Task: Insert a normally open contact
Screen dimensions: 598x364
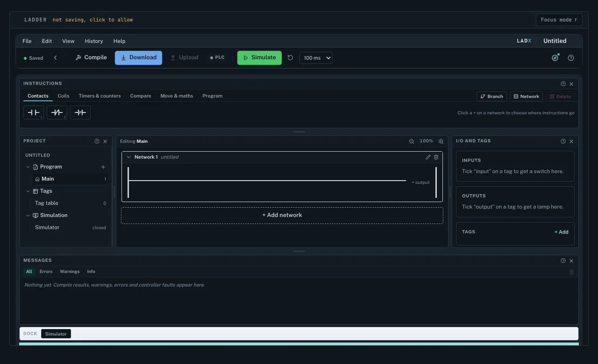Action: click(x=34, y=112)
